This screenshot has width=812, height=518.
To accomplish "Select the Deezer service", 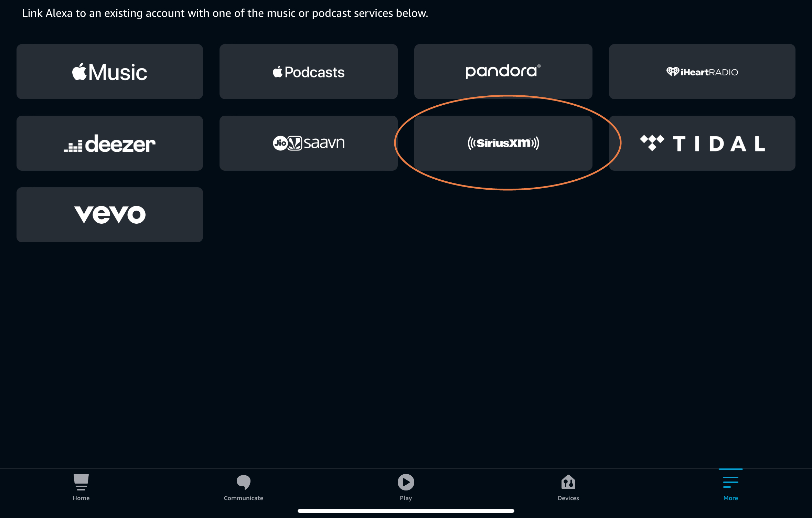I will (109, 143).
